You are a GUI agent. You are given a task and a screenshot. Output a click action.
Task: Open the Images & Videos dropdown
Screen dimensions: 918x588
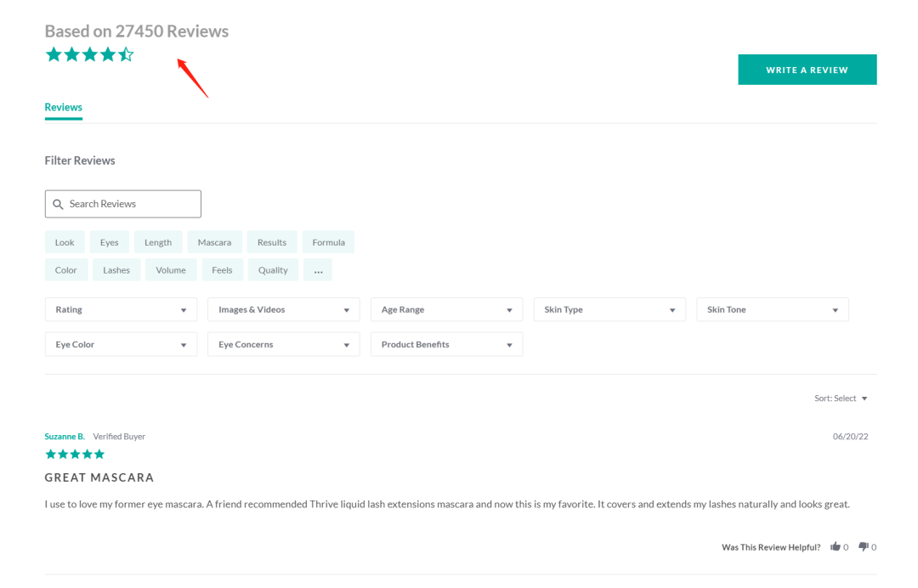[x=284, y=309]
